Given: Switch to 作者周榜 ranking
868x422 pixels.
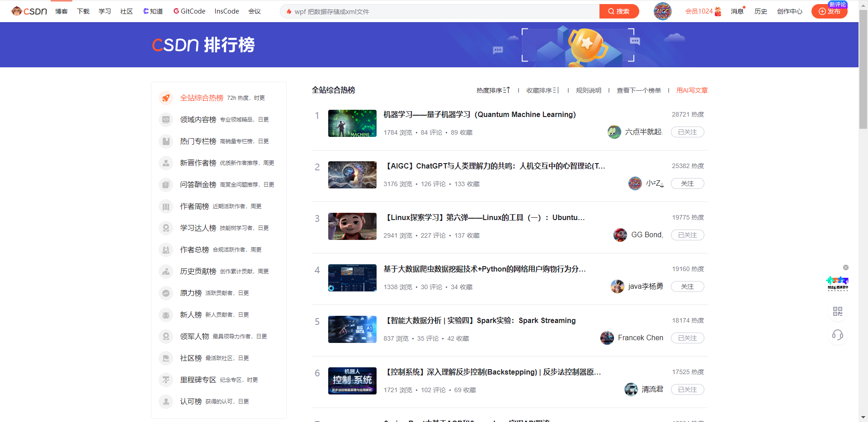Looking at the screenshot, I should click(x=194, y=206).
